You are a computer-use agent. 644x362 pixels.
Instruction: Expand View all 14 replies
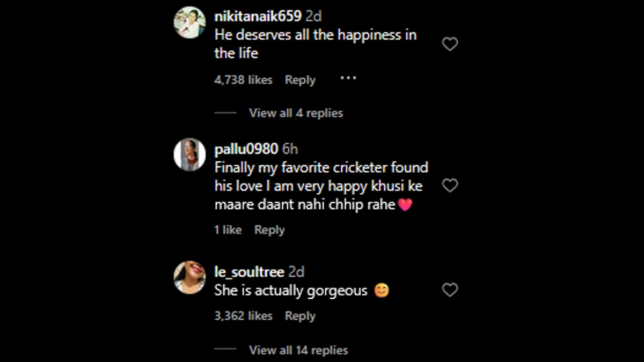pos(298,350)
